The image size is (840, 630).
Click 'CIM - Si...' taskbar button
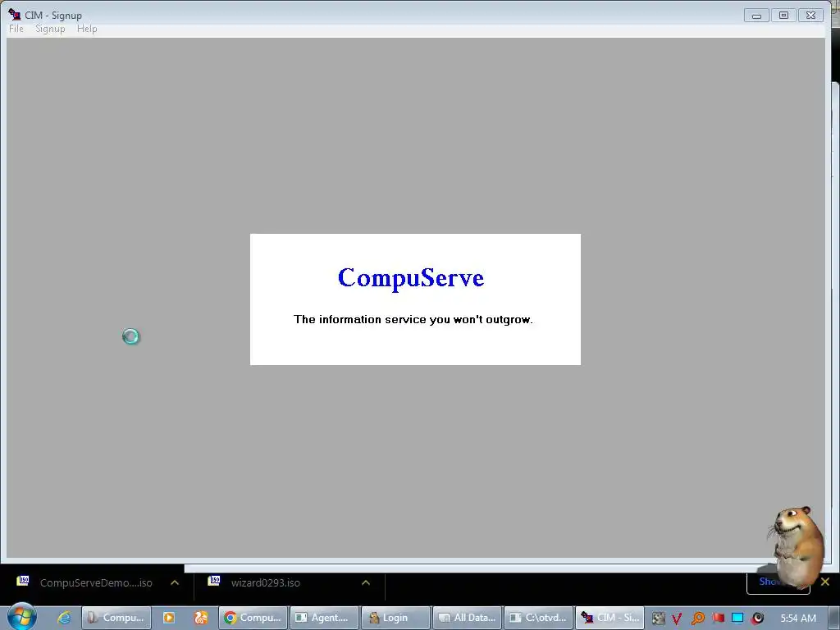point(609,618)
